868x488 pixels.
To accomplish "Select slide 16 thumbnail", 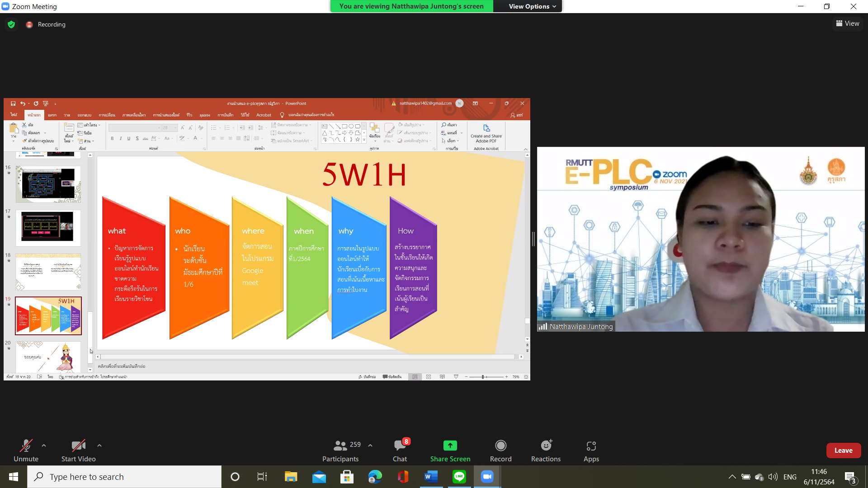I will tap(48, 184).
